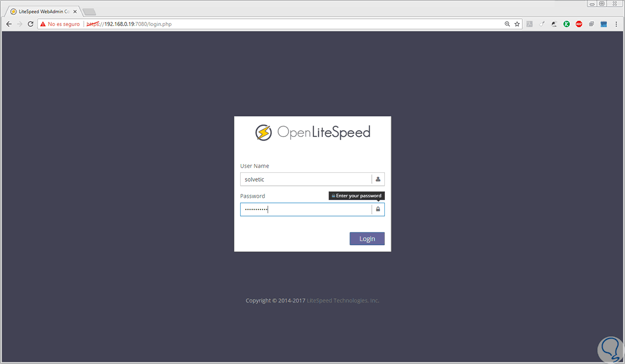Click the 'User Name' label text
Screen dimensions: 625x364
pyautogui.click(x=255, y=166)
